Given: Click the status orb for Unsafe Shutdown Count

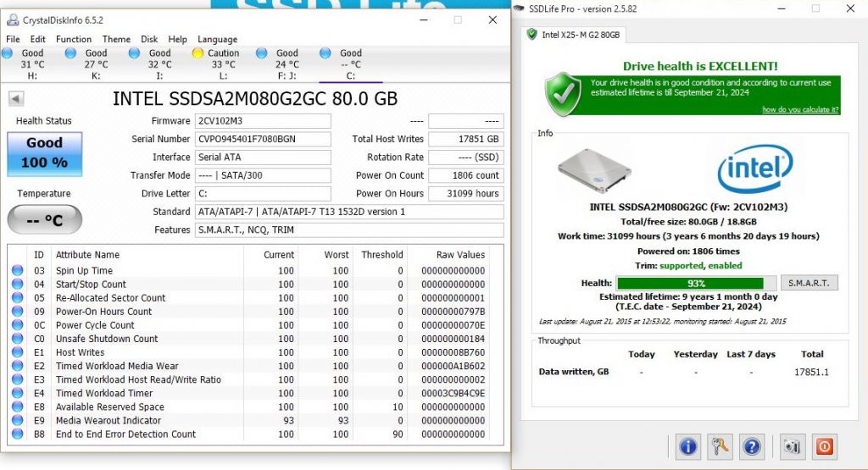Looking at the screenshot, I should [x=18, y=339].
